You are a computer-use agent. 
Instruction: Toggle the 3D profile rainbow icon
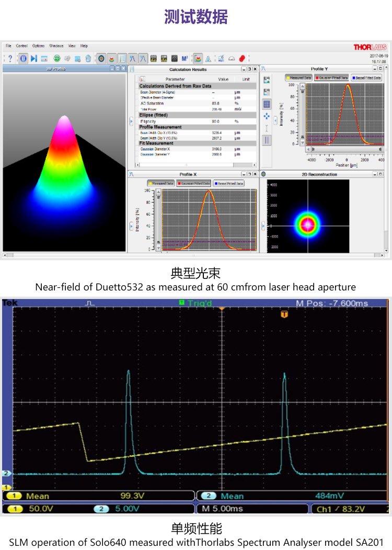point(111,59)
